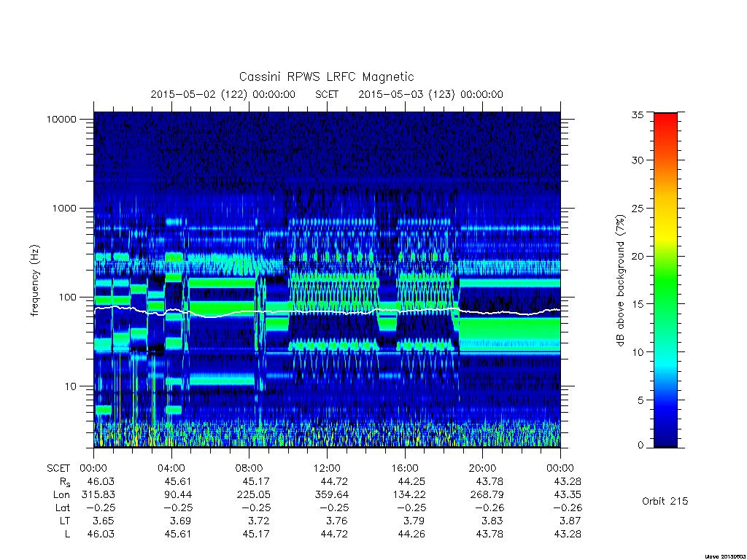Click the LT value 3.87

click(x=570, y=521)
